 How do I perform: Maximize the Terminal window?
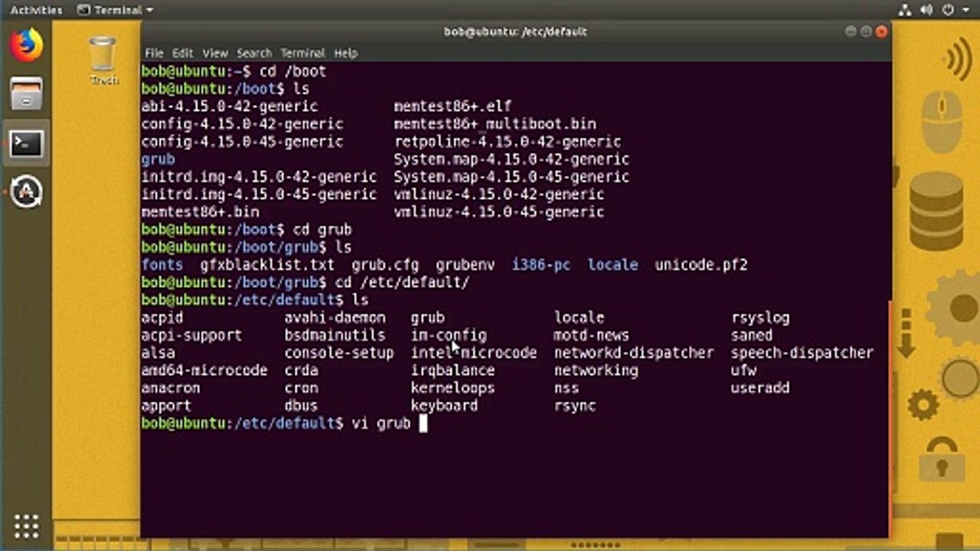tap(866, 31)
